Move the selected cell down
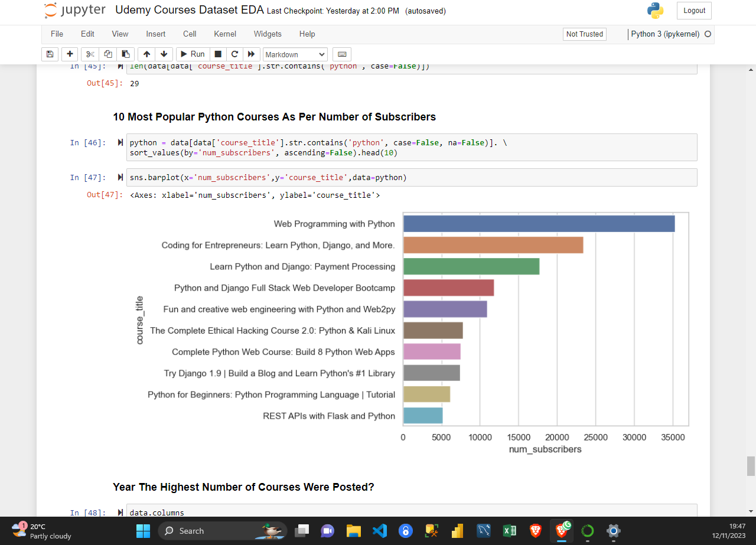 pyautogui.click(x=164, y=54)
